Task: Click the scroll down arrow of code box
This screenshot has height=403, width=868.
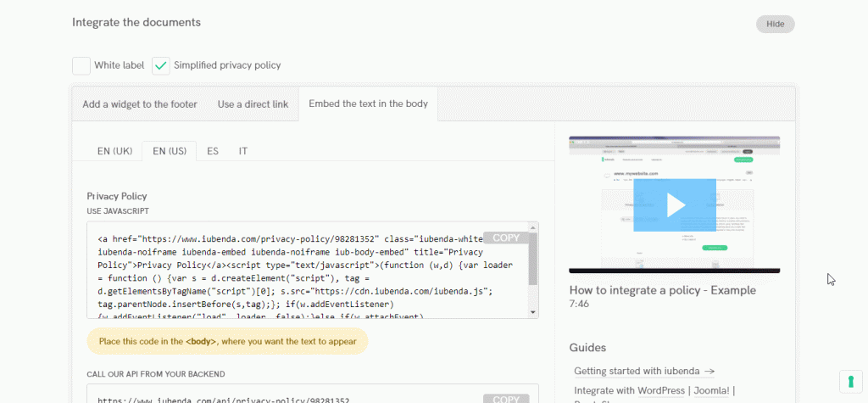Action: coord(532,312)
